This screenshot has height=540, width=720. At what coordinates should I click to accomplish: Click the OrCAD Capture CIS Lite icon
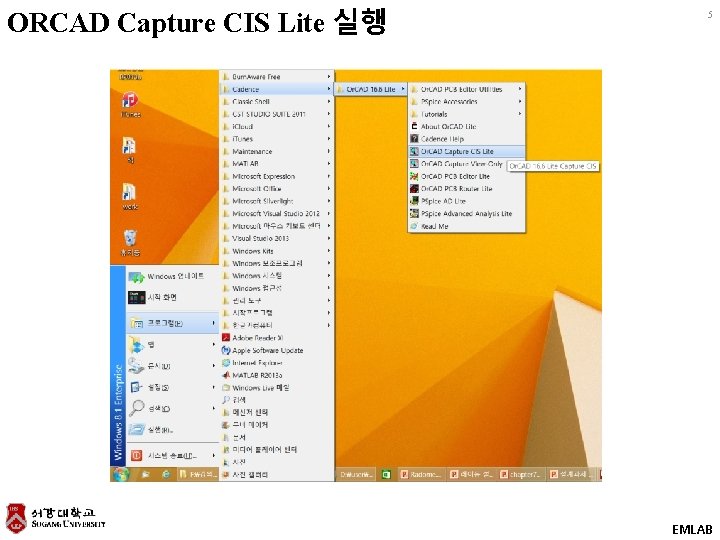414,151
